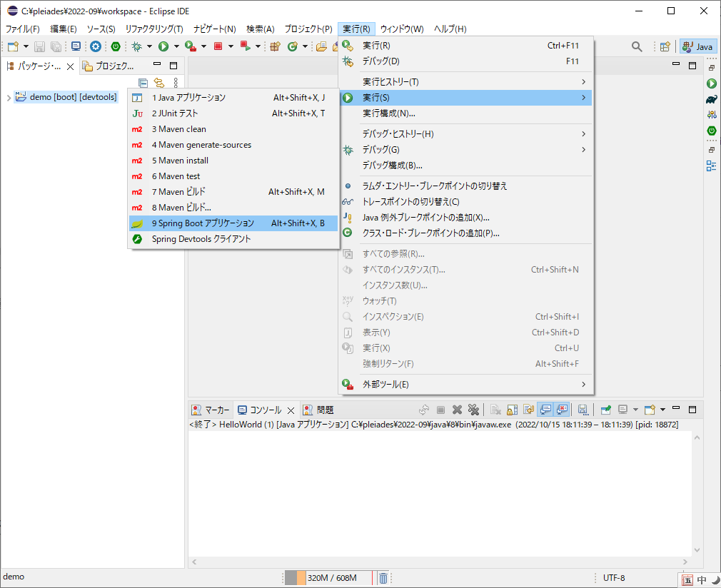Choose 5 Maven install

click(x=233, y=161)
